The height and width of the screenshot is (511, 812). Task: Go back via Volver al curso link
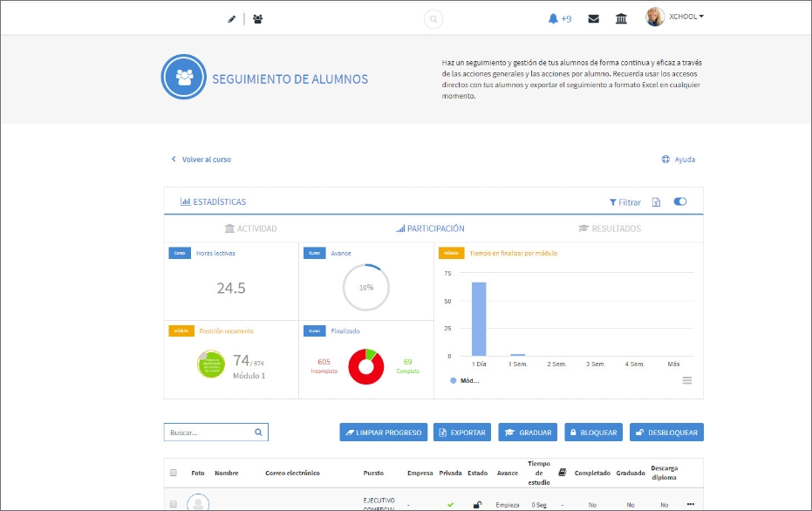point(201,160)
